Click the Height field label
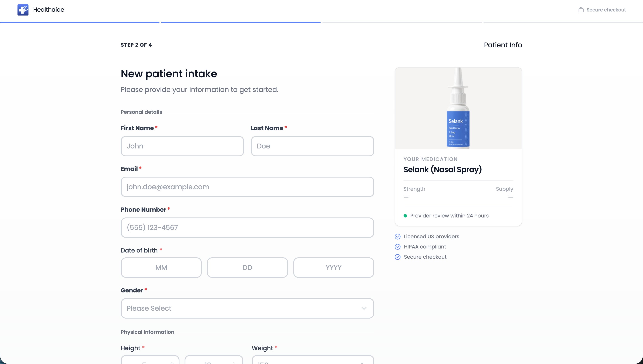This screenshot has height=364, width=643. pos(130,348)
